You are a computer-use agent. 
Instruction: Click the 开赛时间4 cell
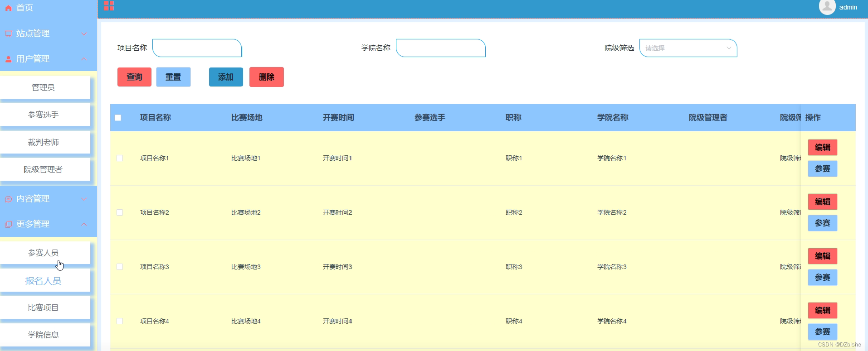[337, 321]
